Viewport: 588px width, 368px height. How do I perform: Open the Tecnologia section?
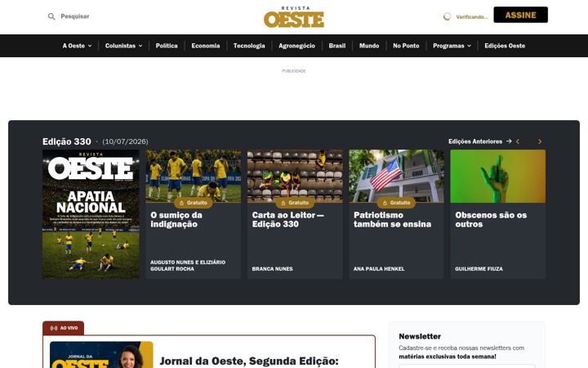[249, 46]
